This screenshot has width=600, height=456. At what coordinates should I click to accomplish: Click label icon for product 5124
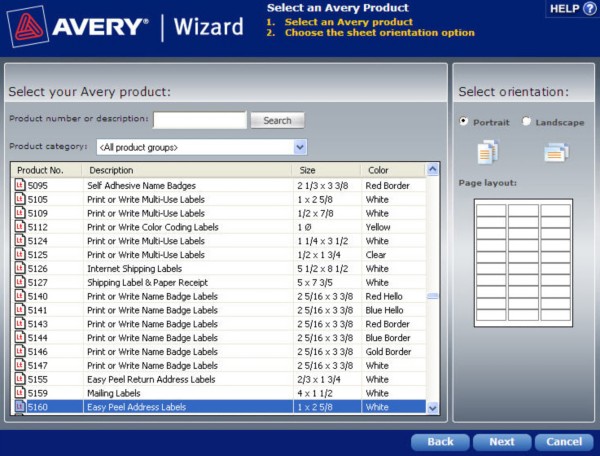click(x=20, y=240)
